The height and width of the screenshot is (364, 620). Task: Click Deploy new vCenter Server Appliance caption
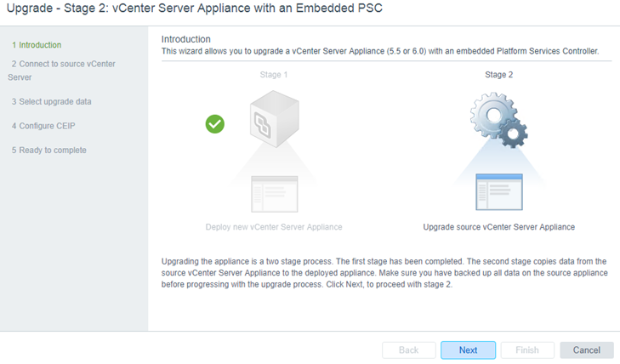click(x=274, y=227)
